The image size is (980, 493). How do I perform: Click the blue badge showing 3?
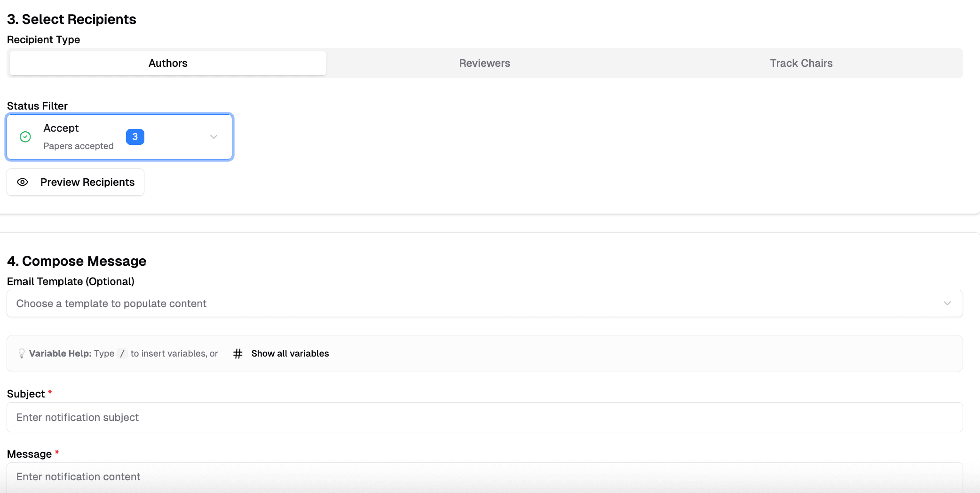pyautogui.click(x=135, y=137)
